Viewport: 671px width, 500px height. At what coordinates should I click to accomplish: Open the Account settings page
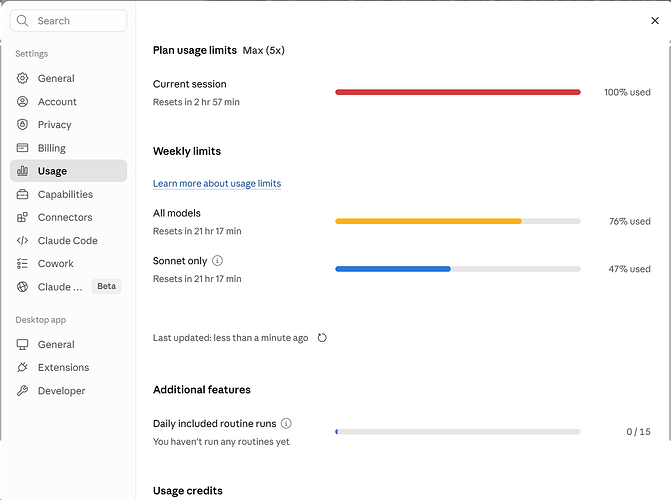pyautogui.click(x=68, y=101)
